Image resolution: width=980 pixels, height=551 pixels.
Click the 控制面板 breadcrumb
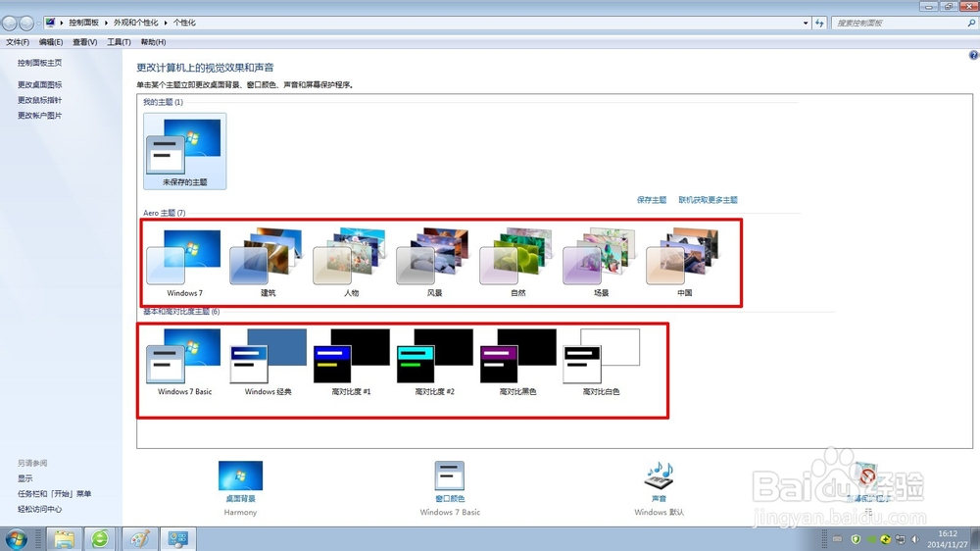83,23
